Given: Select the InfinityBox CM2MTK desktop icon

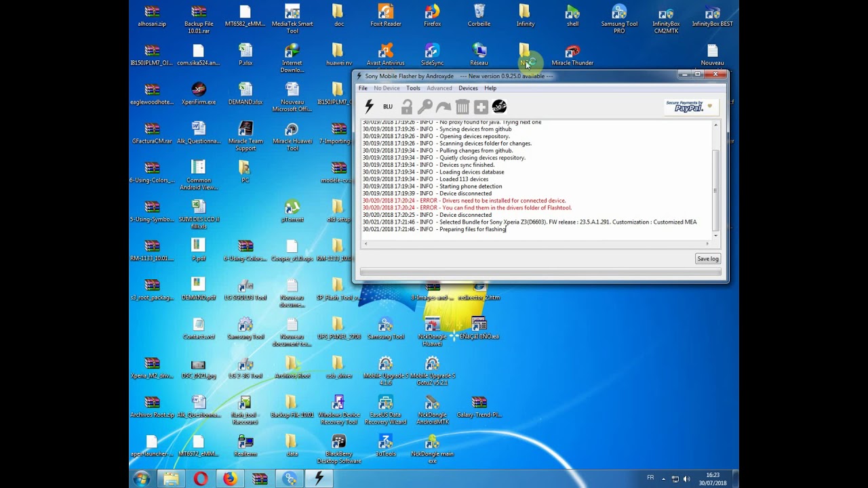Looking at the screenshot, I should pyautogui.click(x=666, y=19).
